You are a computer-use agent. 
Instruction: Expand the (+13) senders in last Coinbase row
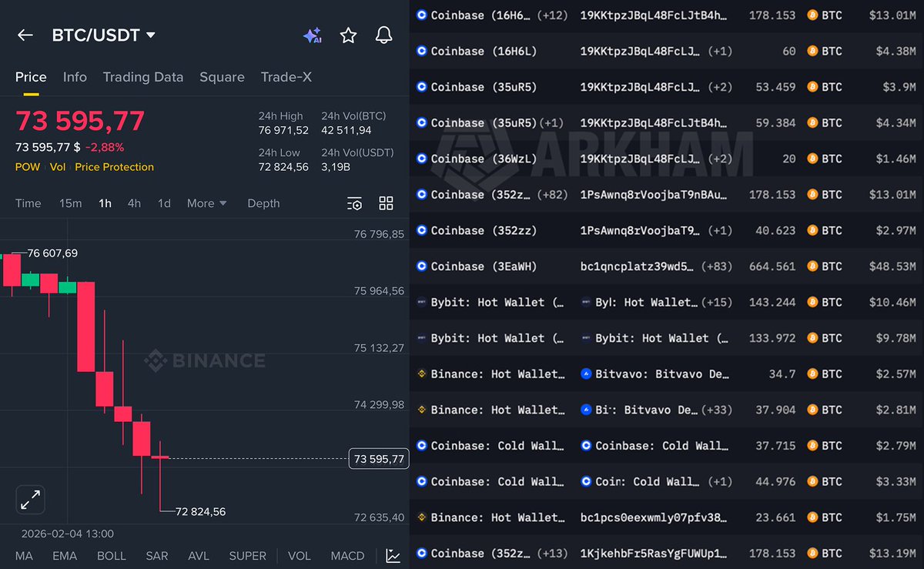[x=553, y=554]
